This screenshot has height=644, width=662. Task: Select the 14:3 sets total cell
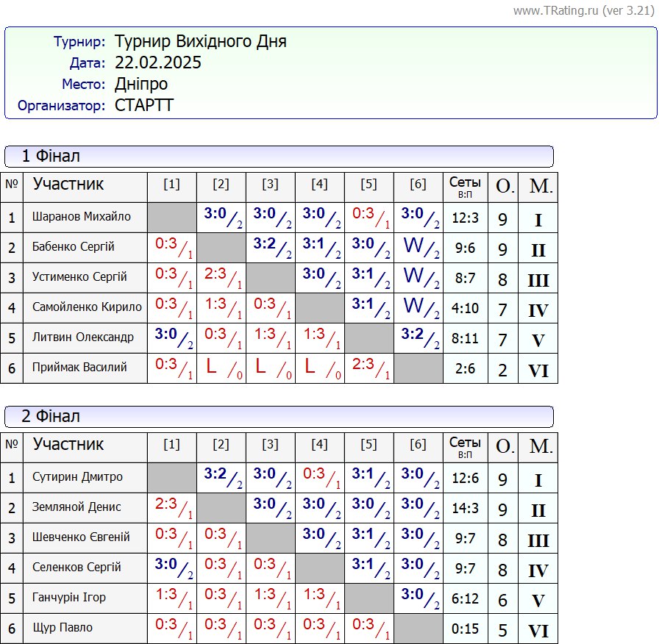tap(465, 509)
